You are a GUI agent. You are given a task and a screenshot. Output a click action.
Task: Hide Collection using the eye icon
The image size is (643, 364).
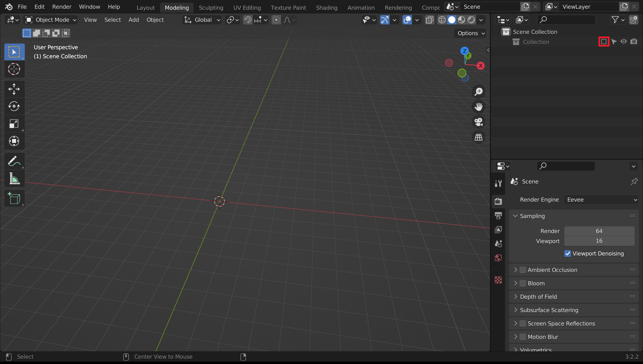[624, 42]
